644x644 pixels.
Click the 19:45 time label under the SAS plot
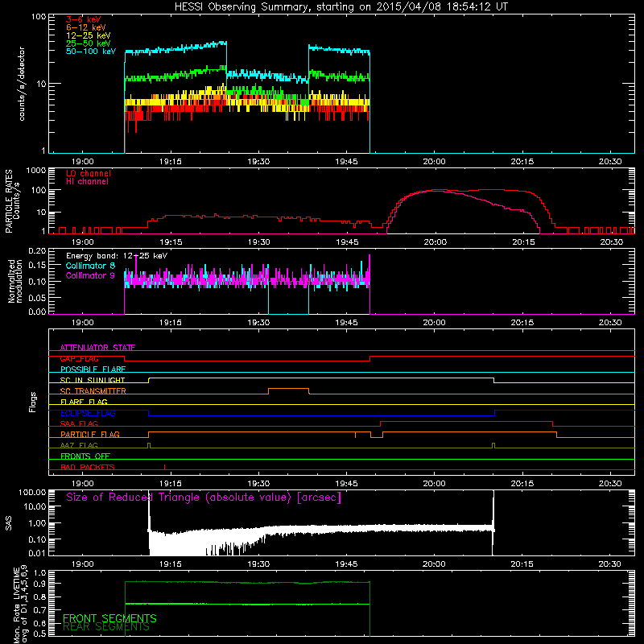pyautogui.click(x=347, y=564)
